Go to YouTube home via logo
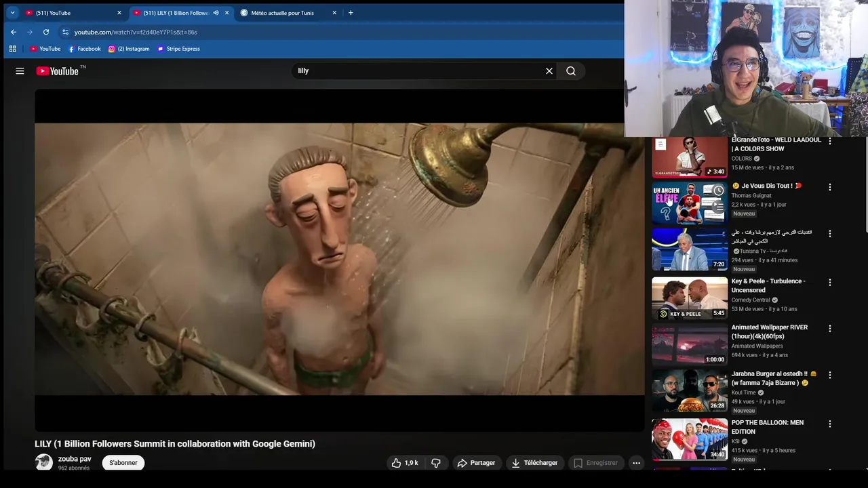This screenshot has width=868, height=488. (x=58, y=71)
